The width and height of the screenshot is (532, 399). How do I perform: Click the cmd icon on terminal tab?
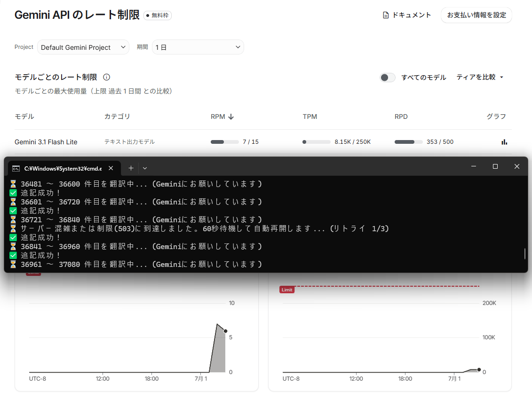coord(16,168)
